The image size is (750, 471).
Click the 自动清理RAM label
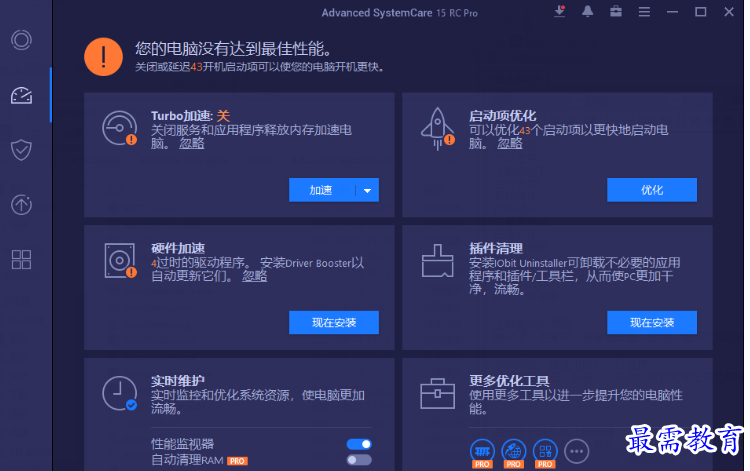[187, 460]
